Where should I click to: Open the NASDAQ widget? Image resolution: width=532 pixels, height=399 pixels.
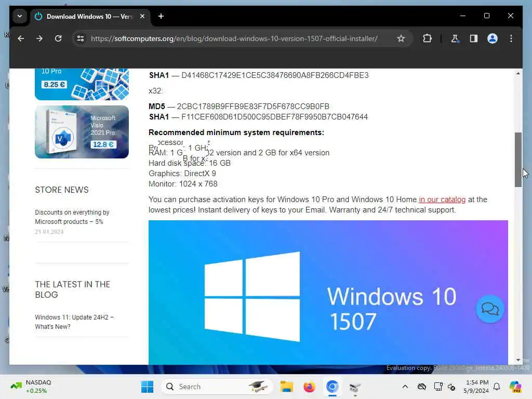coord(31,387)
